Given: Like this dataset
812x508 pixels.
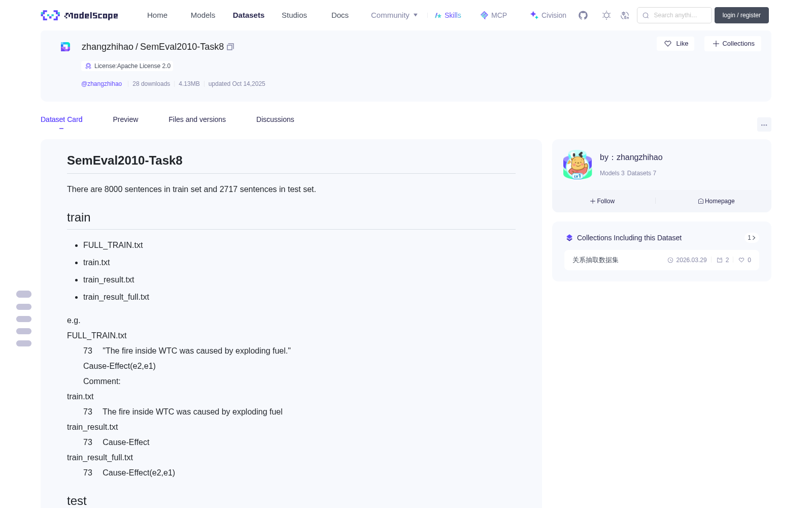Looking at the screenshot, I should (x=675, y=44).
